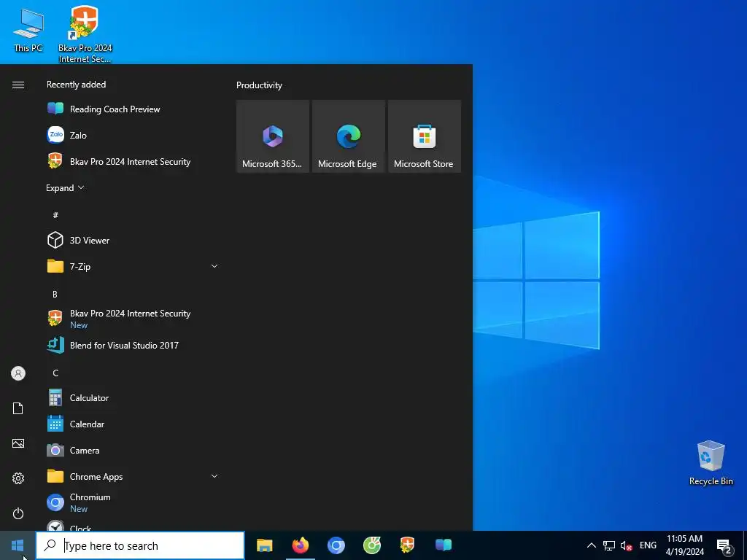Focus the taskbar search box
The width and height of the screenshot is (747, 560).
click(140, 545)
